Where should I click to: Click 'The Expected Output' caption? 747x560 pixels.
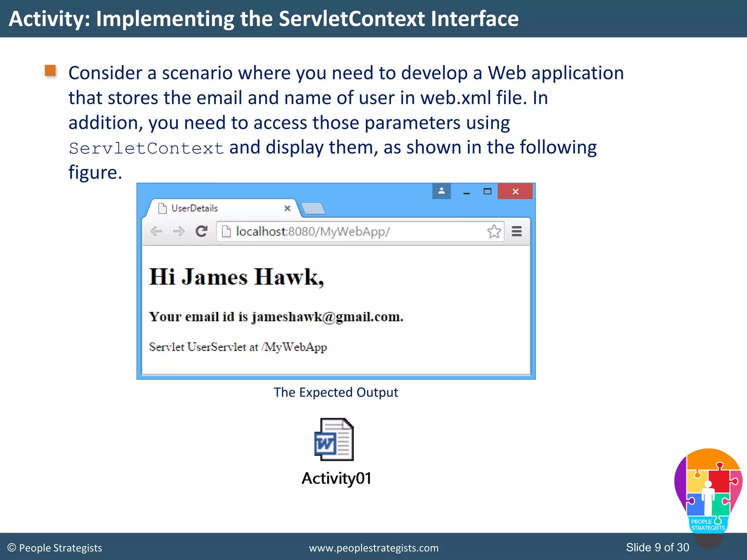click(336, 392)
